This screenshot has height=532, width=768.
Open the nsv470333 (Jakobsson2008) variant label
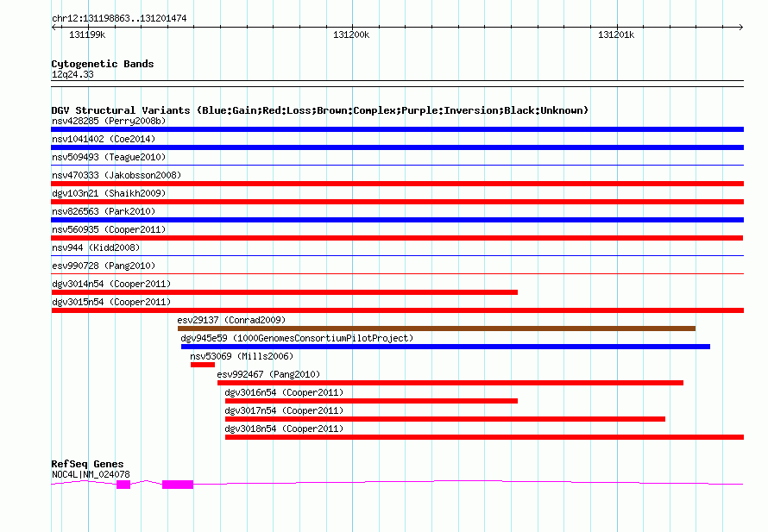click(116, 175)
